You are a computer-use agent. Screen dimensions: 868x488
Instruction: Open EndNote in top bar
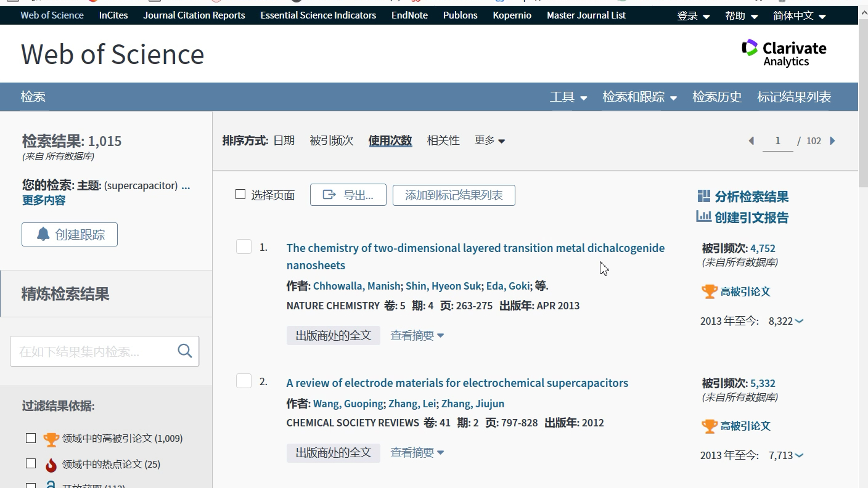tap(409, 15)
